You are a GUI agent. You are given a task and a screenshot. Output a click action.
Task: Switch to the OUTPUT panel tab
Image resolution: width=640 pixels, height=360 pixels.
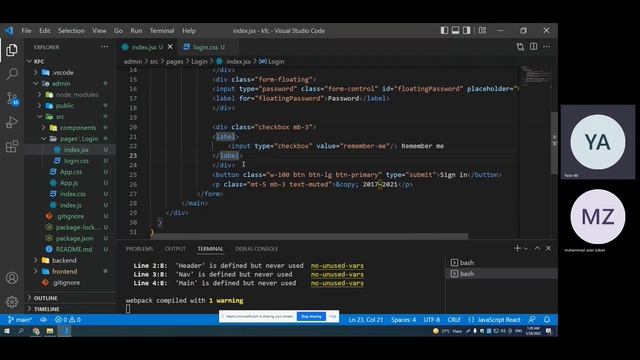point(175,249)
